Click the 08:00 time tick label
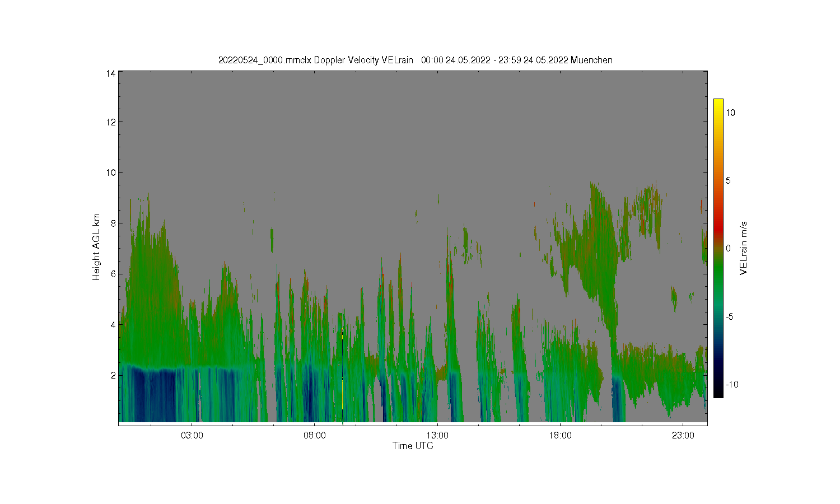The width and height of the screenshot is (840, 504). pyautogui.click(x=315, y=436)
